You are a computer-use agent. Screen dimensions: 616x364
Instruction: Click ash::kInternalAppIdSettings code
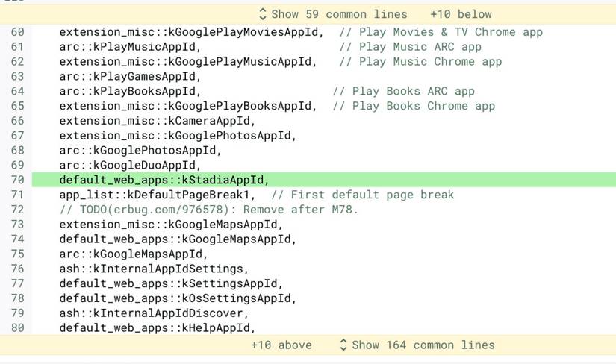click(x=154, y=269)
